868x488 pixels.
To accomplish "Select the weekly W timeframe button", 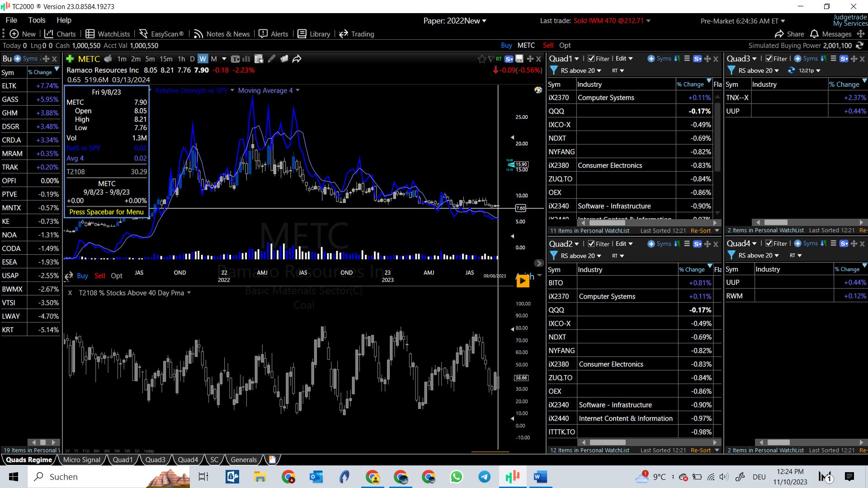I will pos(203,59).
